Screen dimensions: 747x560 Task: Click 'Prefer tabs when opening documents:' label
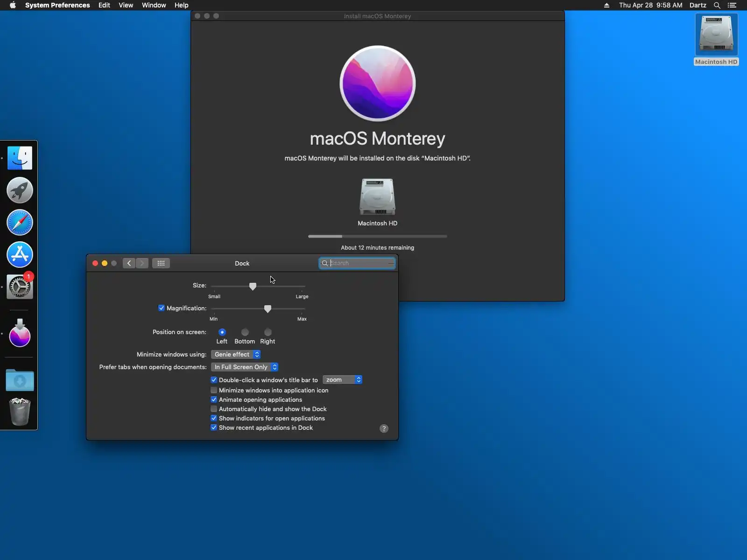(x=153, y=367)
